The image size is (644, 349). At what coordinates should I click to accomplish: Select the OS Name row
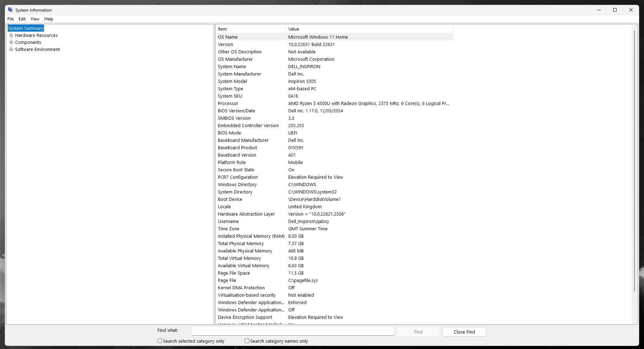pos(334,37)
